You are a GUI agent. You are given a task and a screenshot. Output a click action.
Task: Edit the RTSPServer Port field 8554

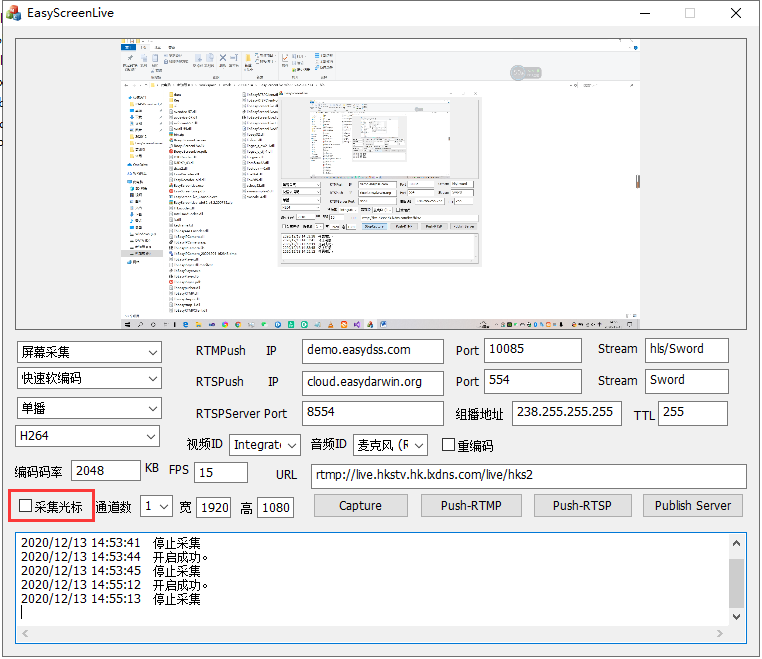click(373, 413)
